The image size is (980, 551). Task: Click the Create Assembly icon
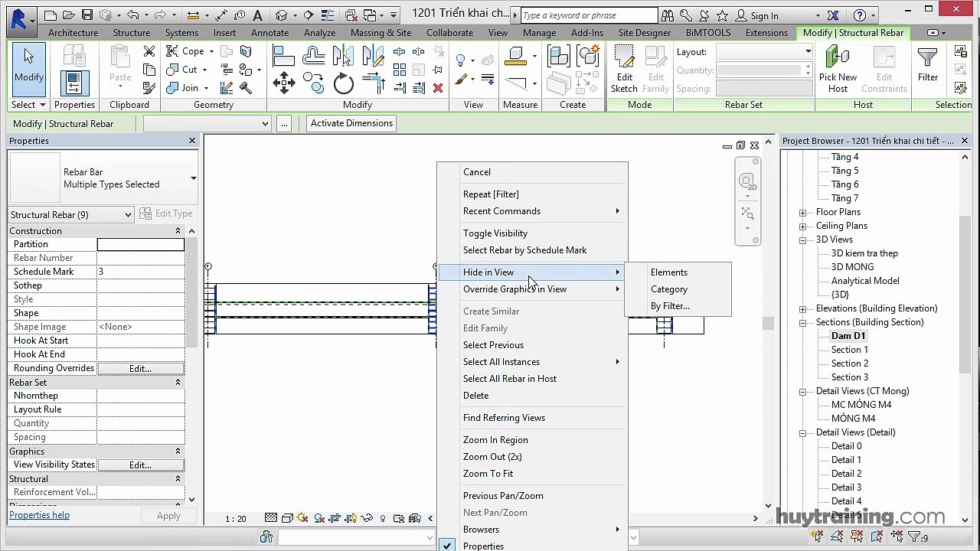pos(559,56)
